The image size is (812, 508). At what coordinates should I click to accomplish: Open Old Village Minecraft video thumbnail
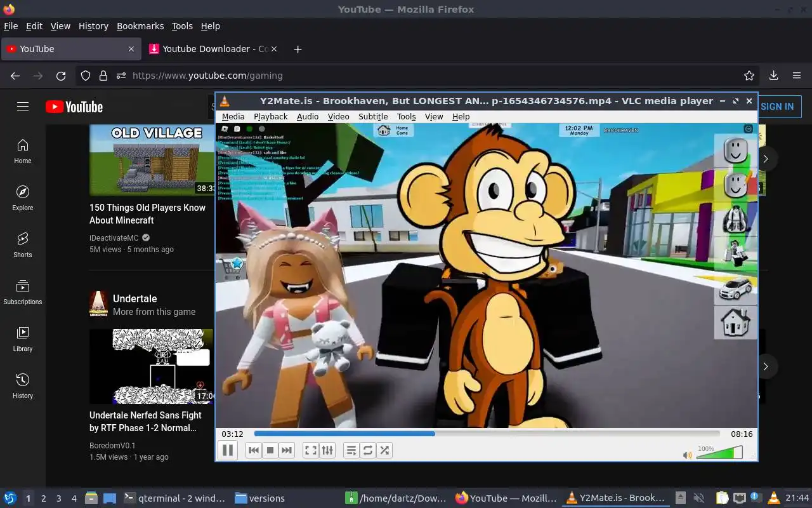click(152, 160)
